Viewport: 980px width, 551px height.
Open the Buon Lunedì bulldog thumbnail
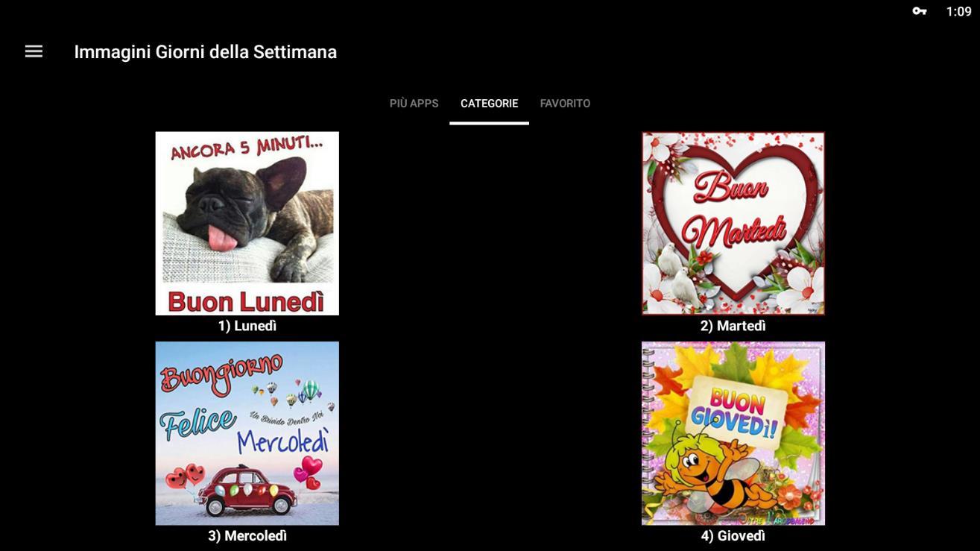(247, 224)
